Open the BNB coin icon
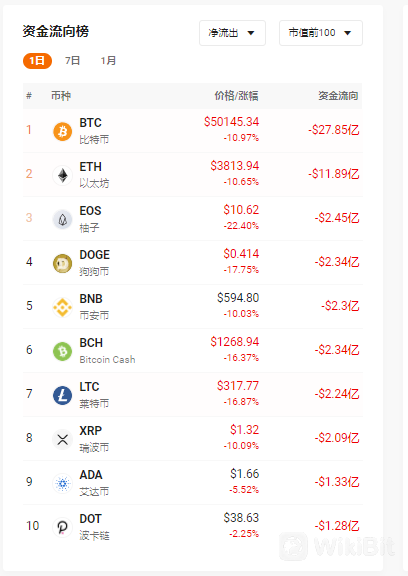The width and height of the screenshot is (408, 576). (62, 307)
